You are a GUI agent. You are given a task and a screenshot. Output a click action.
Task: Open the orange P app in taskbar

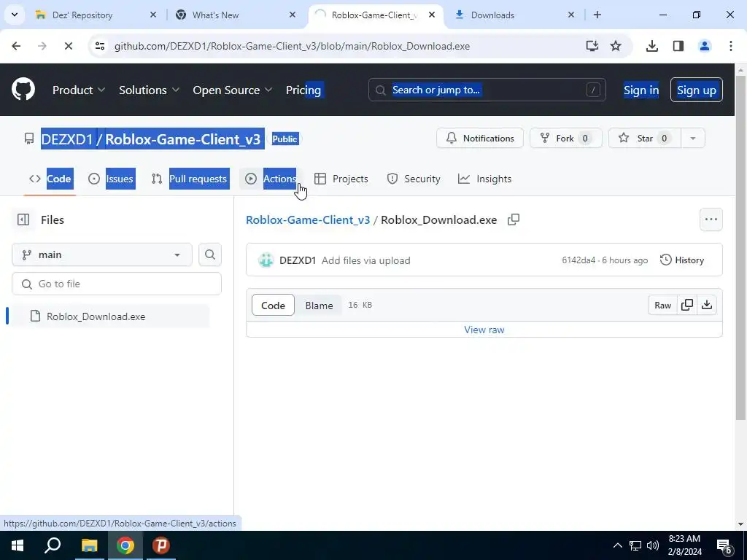coord(161,545)
